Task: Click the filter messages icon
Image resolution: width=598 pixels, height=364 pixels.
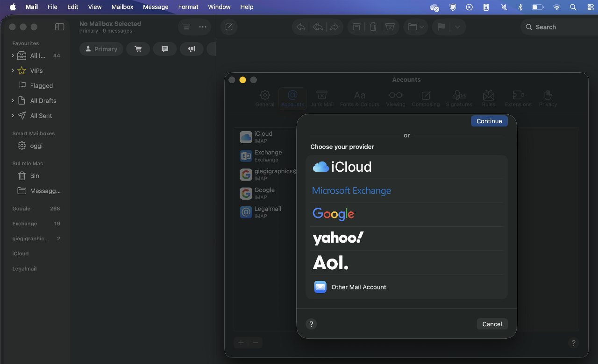Action: [186, 27]
